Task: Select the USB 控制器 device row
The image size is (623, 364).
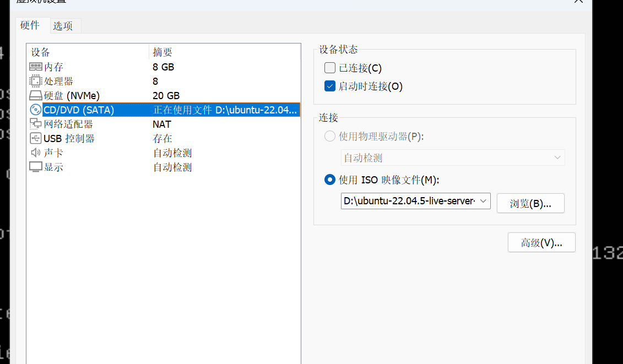Action: coord(163,138)
